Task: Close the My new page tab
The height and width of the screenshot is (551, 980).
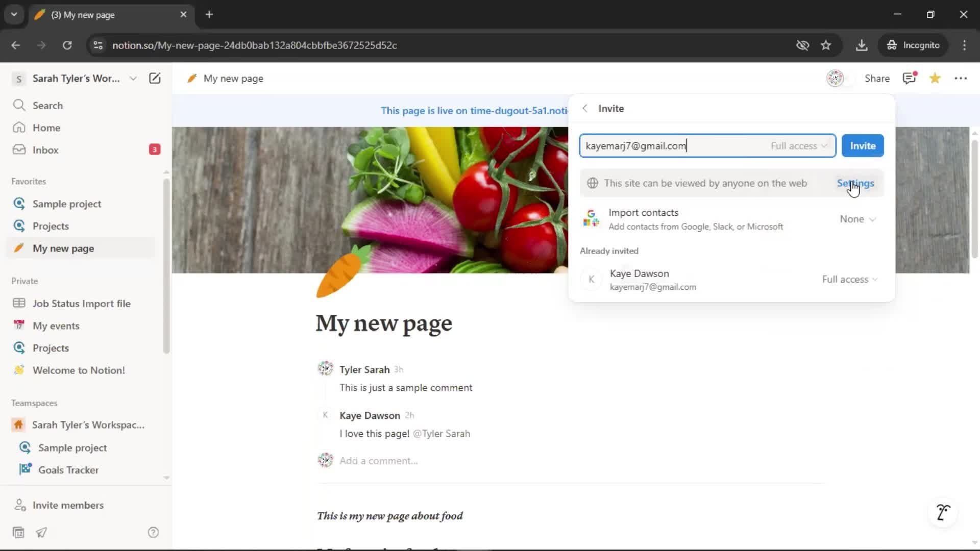Action: coord(183,15)
